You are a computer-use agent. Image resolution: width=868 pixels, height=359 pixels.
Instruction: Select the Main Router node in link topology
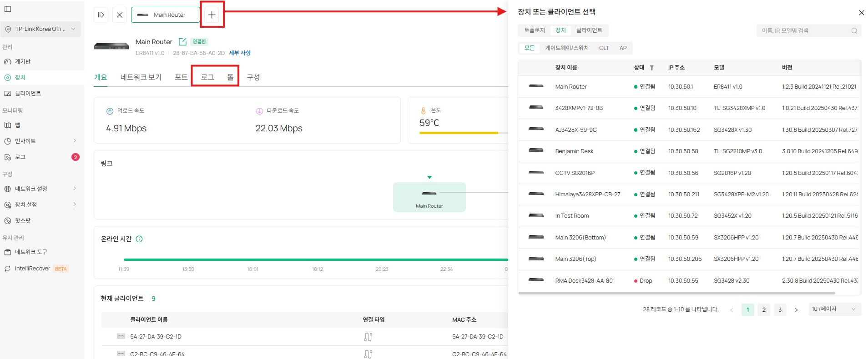(429, 197)
